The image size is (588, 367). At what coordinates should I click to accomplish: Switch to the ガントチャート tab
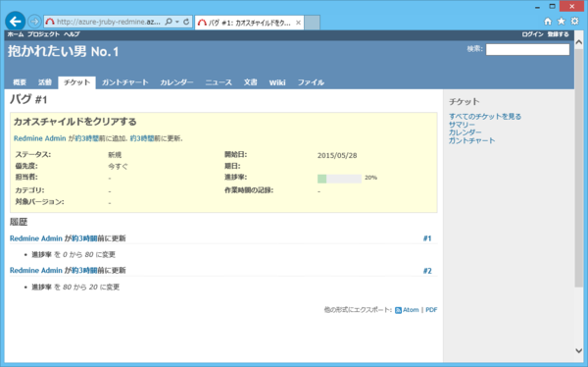pos(125,82)
